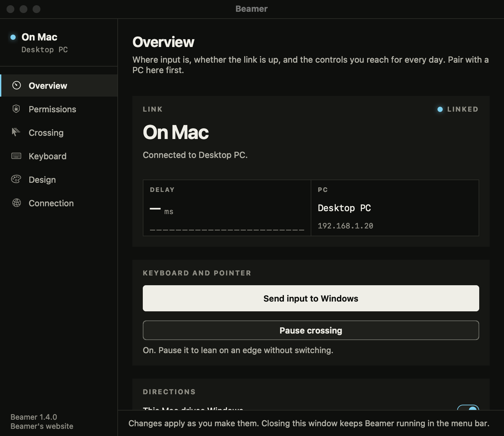Toggle the switch in the Directions section
The image size is (504, 436).
click(468, 408)
